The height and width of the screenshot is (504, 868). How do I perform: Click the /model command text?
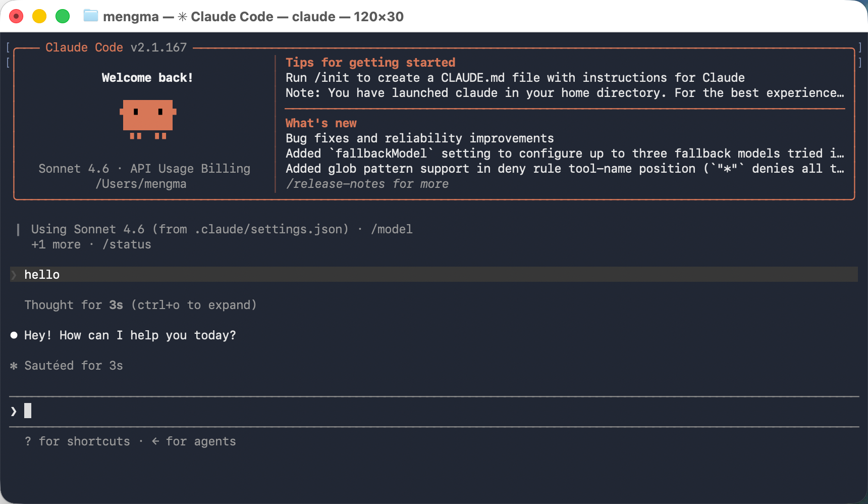pyautogui.click(x=392, y=229)
